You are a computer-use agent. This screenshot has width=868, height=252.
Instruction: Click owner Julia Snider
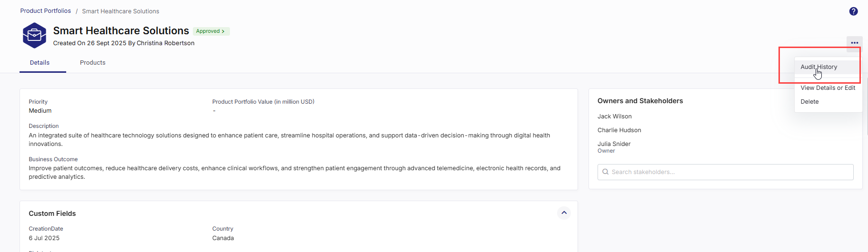[x=614, y=144]
